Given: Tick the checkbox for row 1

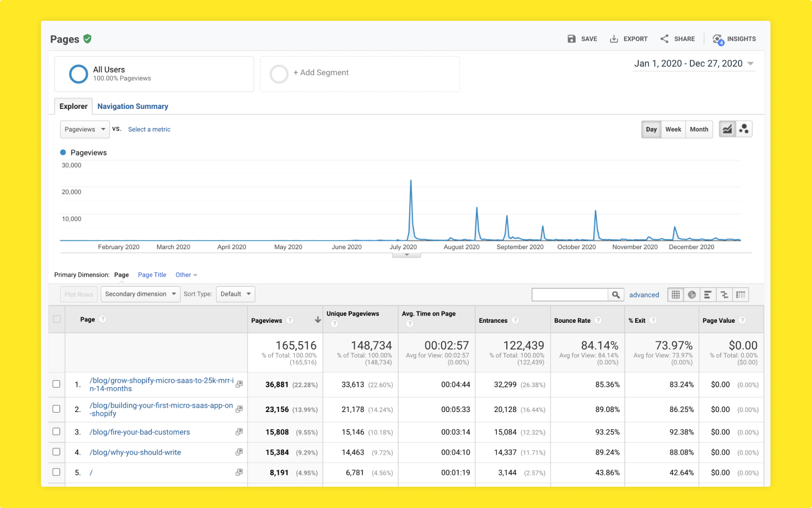Looking at the screenshot, I should (56, 384).
